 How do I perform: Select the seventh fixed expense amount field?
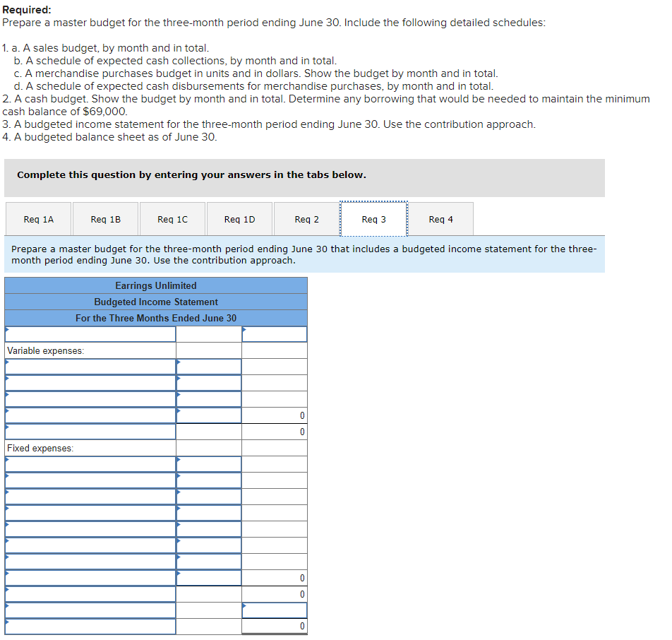click(x=209, y=562)
